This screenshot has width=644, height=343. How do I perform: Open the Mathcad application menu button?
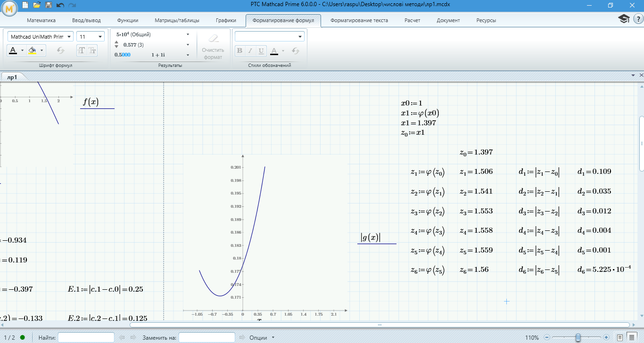tap(9, 8)
